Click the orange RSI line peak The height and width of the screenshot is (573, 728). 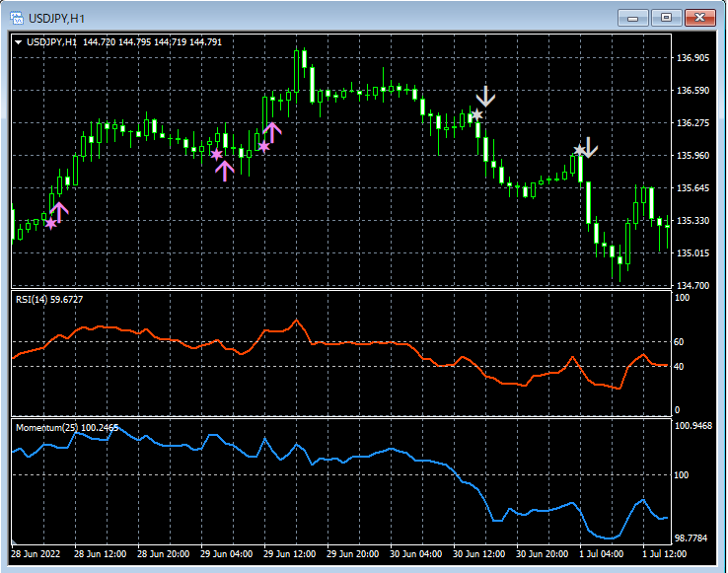(x=297, y=321)
